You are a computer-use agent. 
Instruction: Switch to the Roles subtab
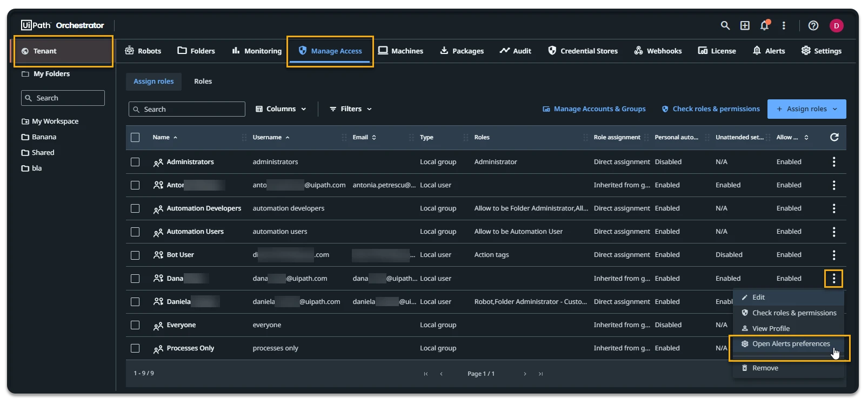(203, 82)
